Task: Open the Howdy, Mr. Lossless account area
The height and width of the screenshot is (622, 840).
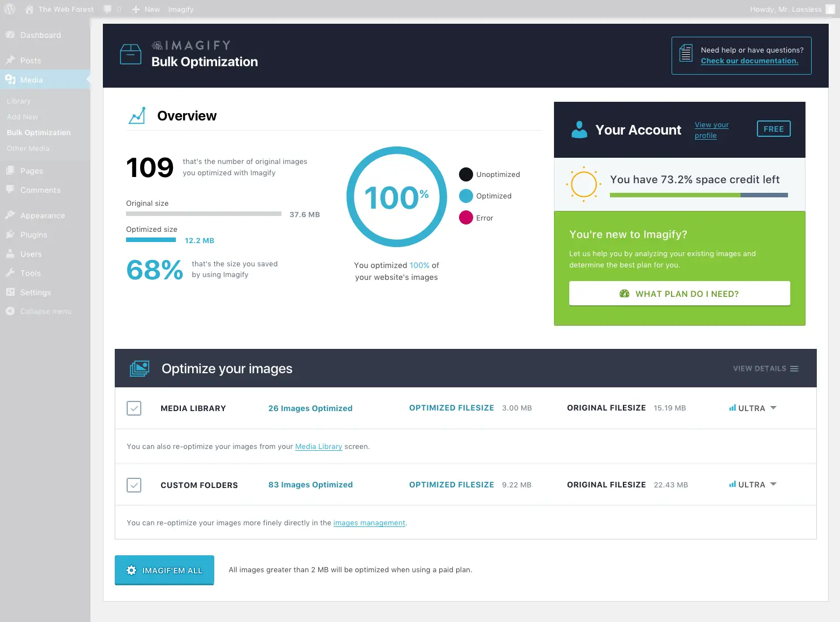Action: click(x=786, y=9)
